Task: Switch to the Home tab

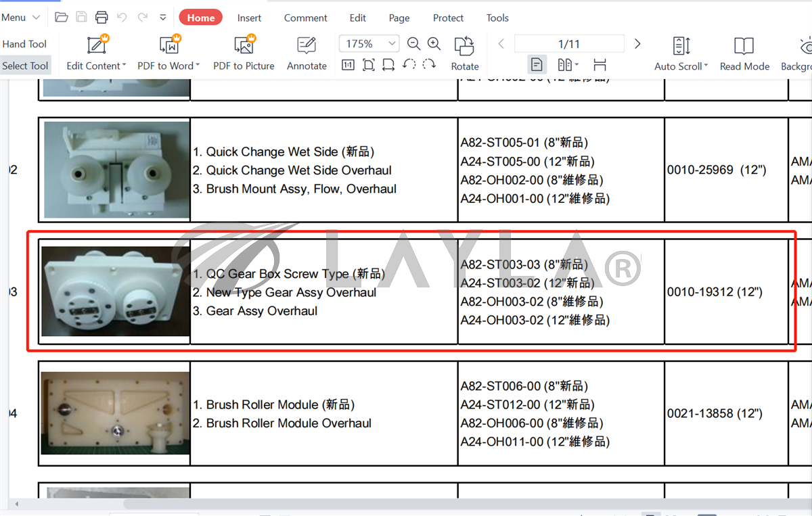Action: [201, 18]
